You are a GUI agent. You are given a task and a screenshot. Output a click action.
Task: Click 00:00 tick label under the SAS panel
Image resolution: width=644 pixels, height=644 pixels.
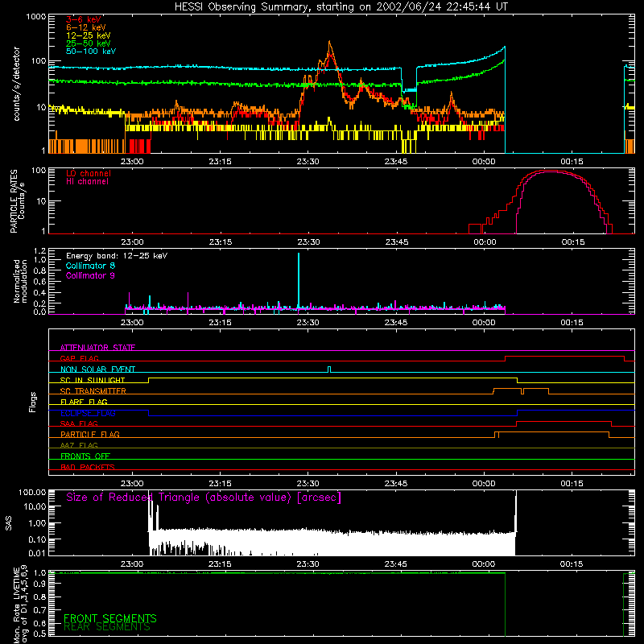[x=484, y=564]
